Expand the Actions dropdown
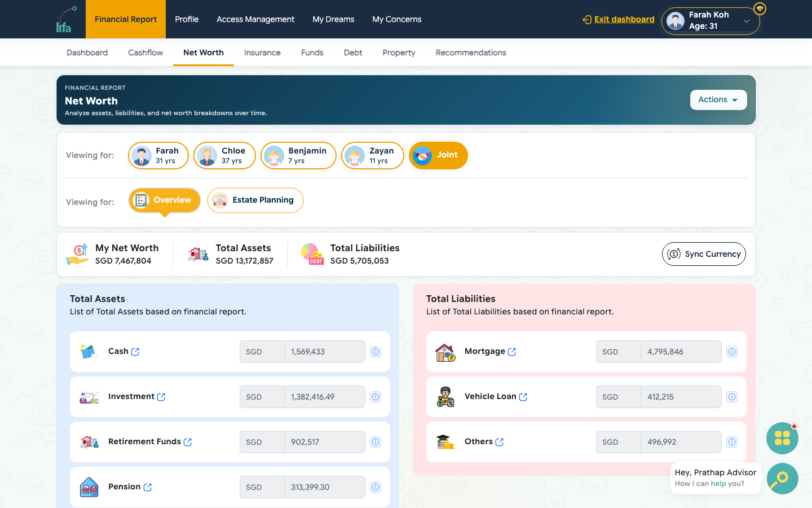This screenshot has height=508, width=812. [x=718, y=100]
